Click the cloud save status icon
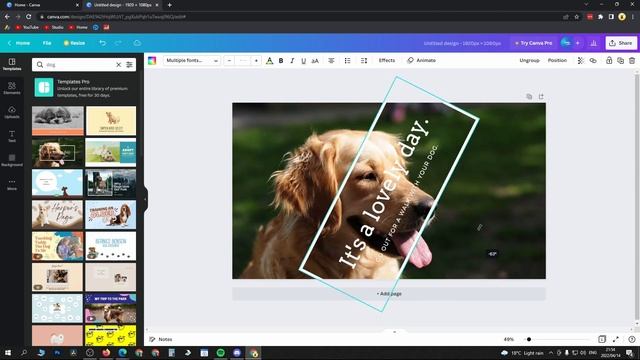 pyautogui.click(x=137, y=43)
